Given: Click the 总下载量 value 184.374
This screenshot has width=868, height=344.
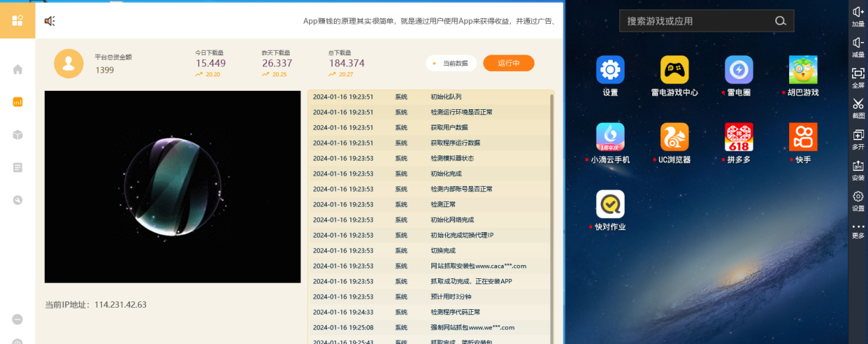Looking at the screenshot, I should 347,63.
